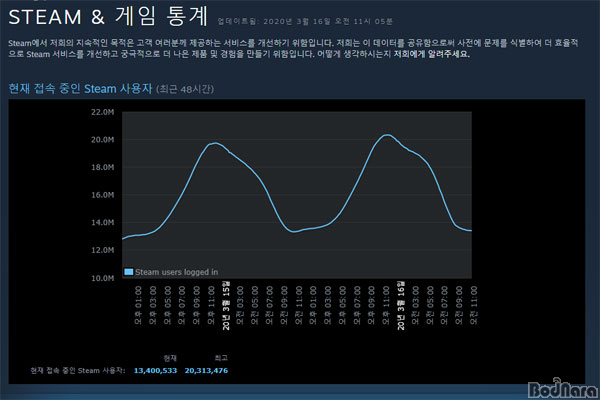The image size is (600, 400).
Task: Click the '20년 3월 16일' date axis label
Action: (x=401, y=305)
